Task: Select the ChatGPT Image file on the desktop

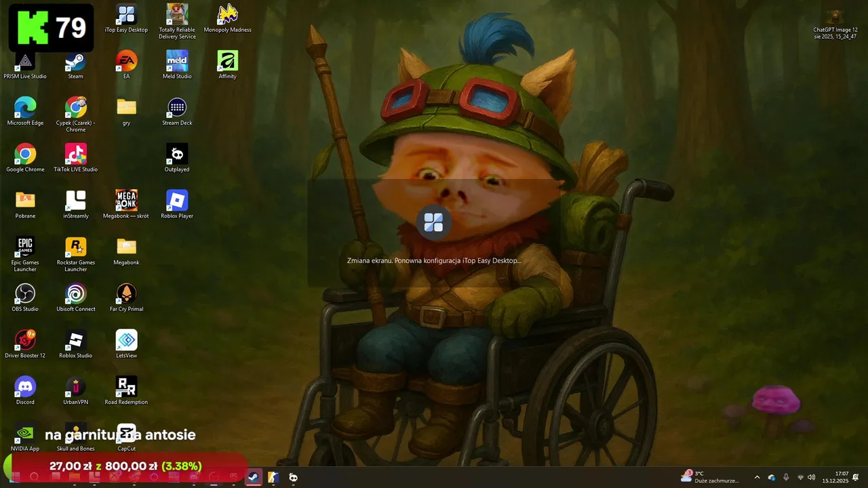Action: pos(835,24)
